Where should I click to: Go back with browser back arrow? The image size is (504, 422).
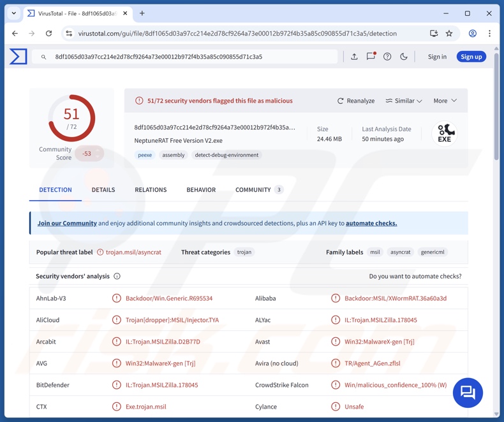(x=15, y=33)
